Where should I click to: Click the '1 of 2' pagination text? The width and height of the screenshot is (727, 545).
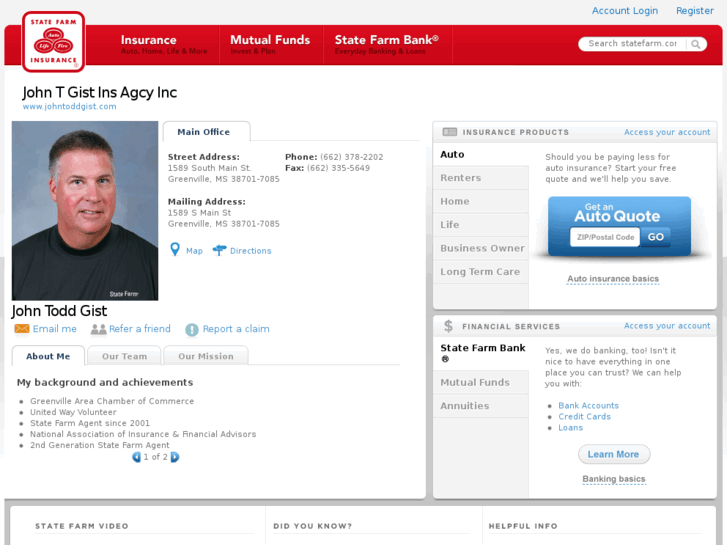coord(155,457)
